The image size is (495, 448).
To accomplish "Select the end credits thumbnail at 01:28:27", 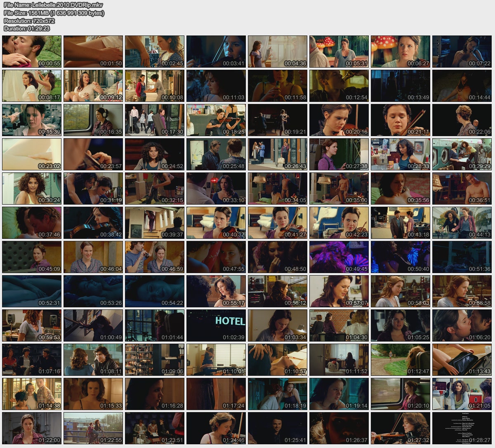I will (x=462, y=428).
